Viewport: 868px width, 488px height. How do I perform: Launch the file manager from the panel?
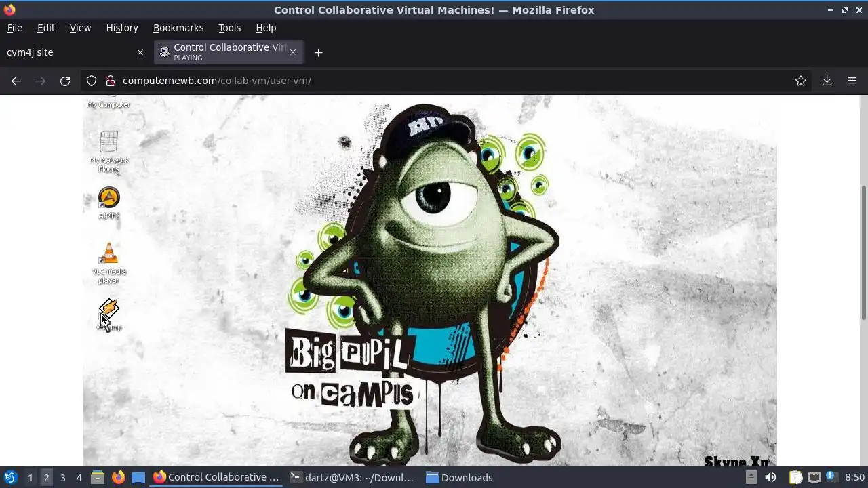98,477
